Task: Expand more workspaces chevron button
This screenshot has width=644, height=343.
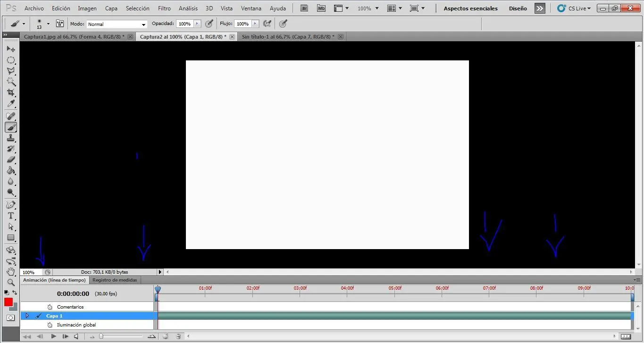Action: coord(540,8)
